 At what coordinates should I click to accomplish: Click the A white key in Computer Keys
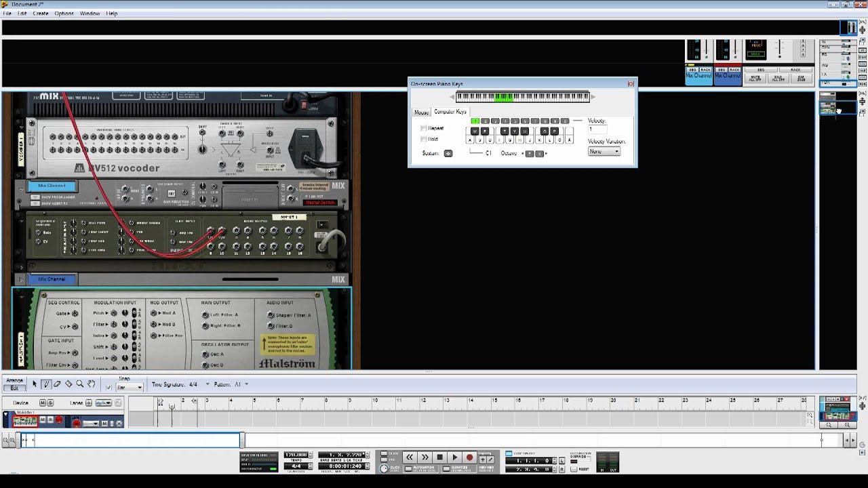470,140
